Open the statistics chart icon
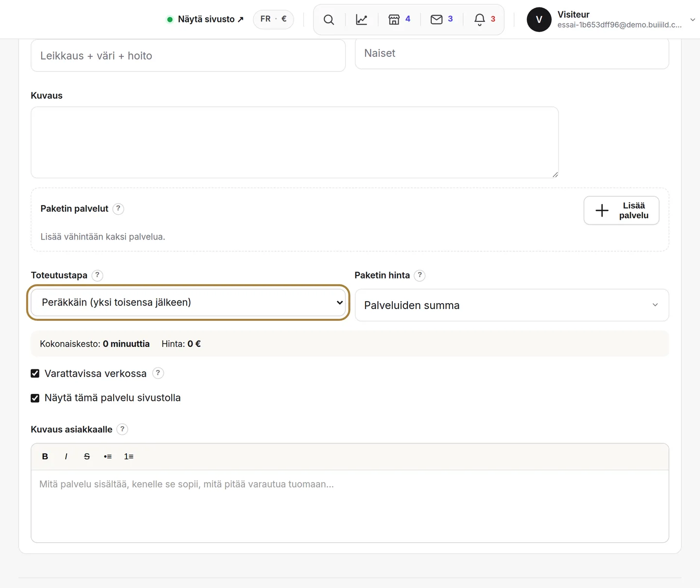Viewport: 700px width, 588px height. pyautogui.click(x=362, y=19)
